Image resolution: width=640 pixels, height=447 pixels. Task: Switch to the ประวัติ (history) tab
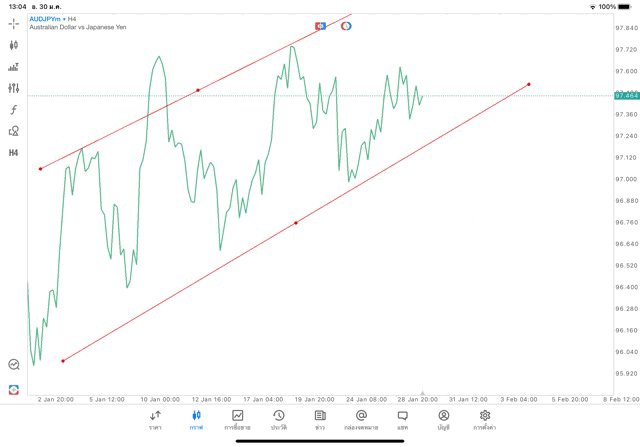[278, 419]
